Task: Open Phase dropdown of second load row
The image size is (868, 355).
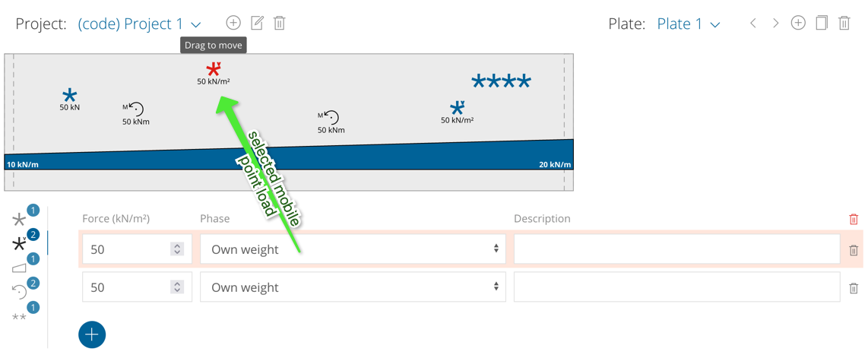Action: tap(353, 287)
